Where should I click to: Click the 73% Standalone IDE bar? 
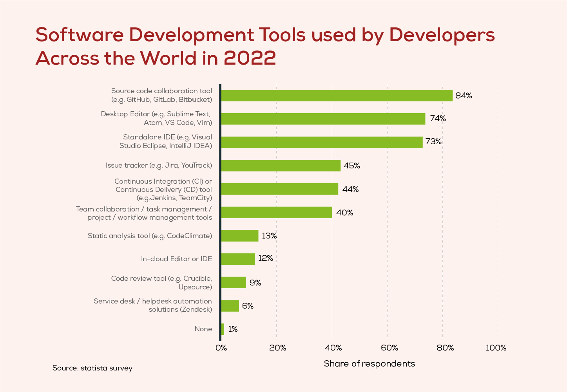[322, 142]
